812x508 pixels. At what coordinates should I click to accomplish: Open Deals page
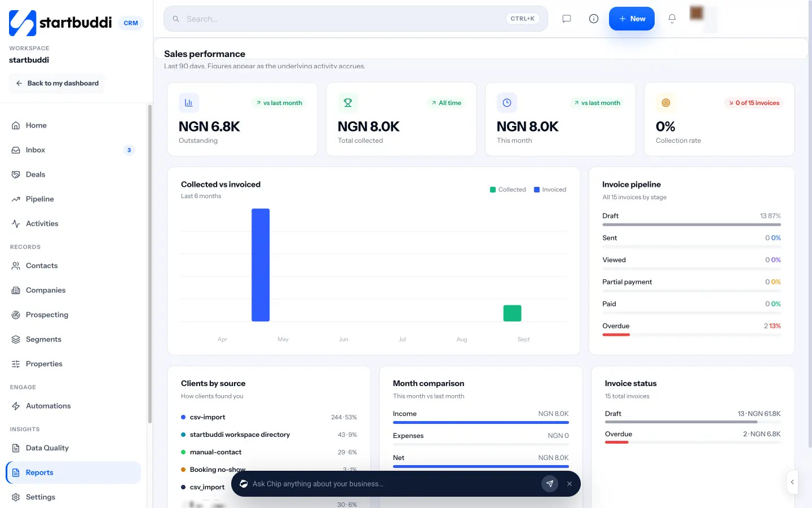pos(73,174)
